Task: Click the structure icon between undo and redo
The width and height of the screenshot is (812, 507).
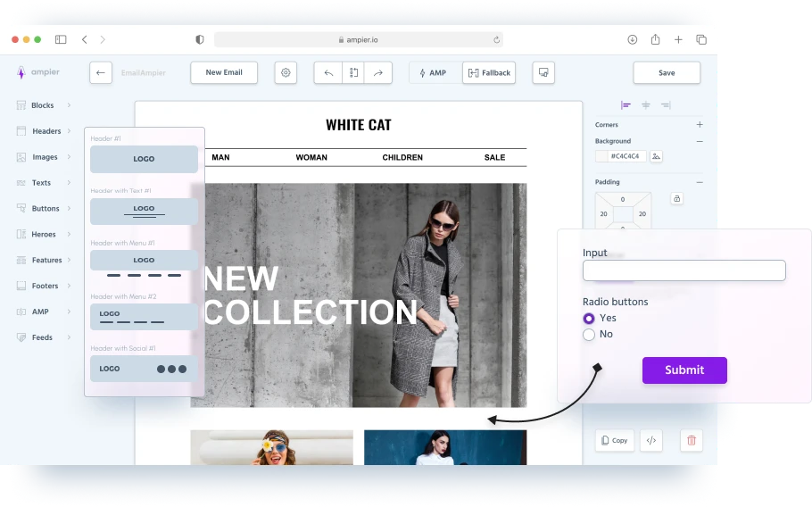Action: pos(353,73)
